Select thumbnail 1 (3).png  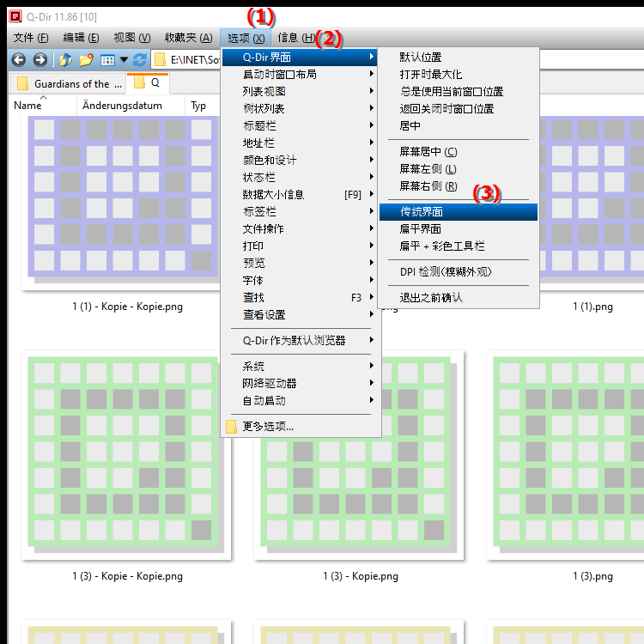[567, 455]
